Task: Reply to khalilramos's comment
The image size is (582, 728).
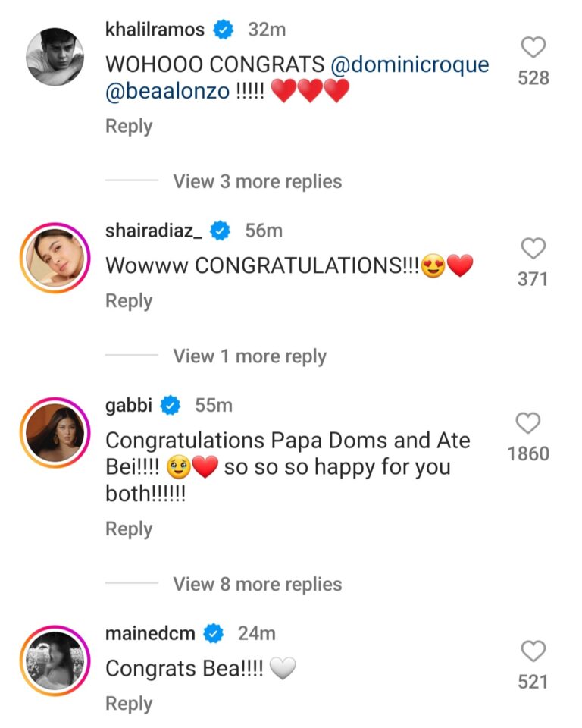Action: click(x=129, y=126)
